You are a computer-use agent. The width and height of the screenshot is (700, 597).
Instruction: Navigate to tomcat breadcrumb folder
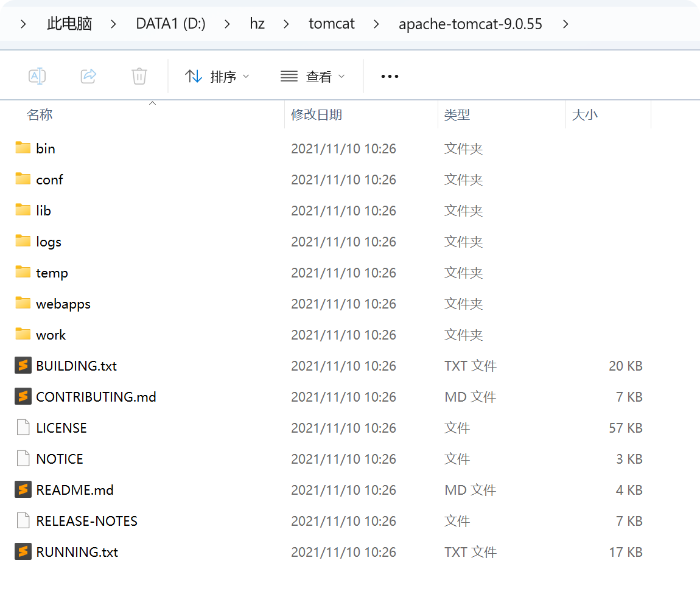click(332, 24)
